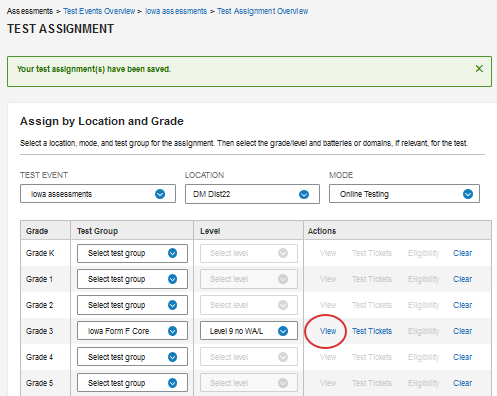
Task: Select test group for Grade 1
Action: [132, 279]
